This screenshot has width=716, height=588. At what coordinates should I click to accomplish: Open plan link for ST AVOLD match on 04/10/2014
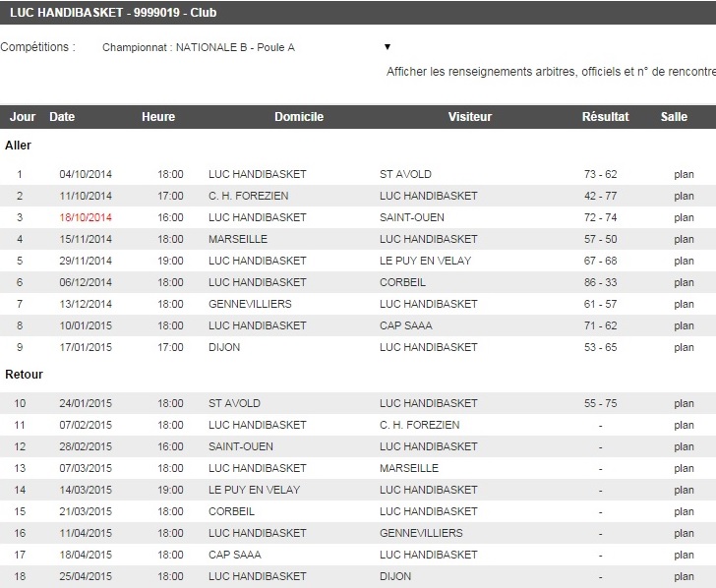[x=685, y=174]
